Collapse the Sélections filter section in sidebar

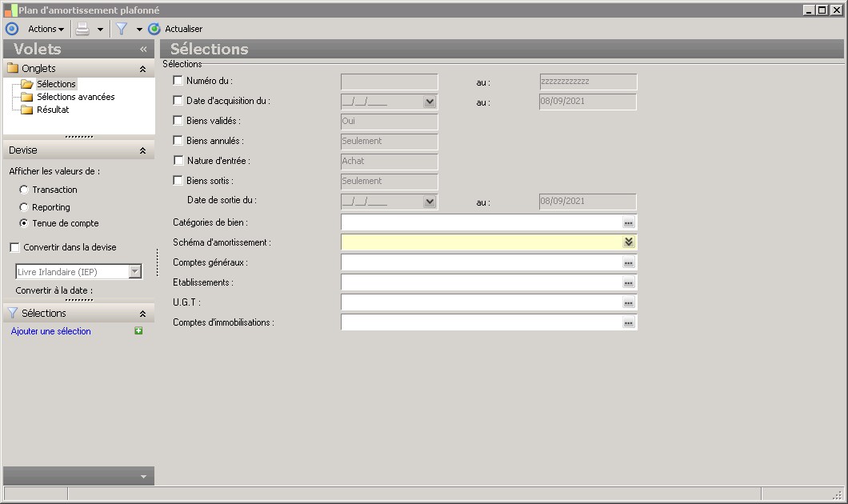tap(142, 314)
